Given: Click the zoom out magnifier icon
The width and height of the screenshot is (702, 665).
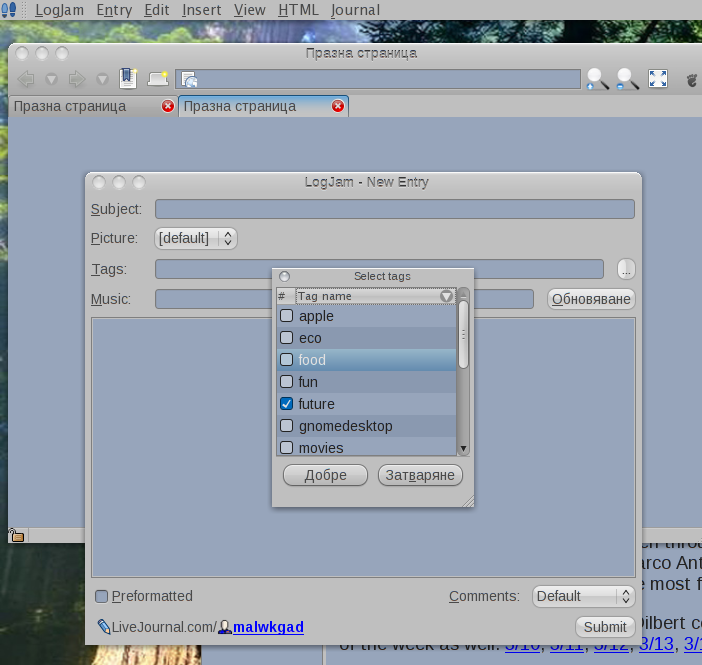Looking at the screenshot, I should pos(627,79).
